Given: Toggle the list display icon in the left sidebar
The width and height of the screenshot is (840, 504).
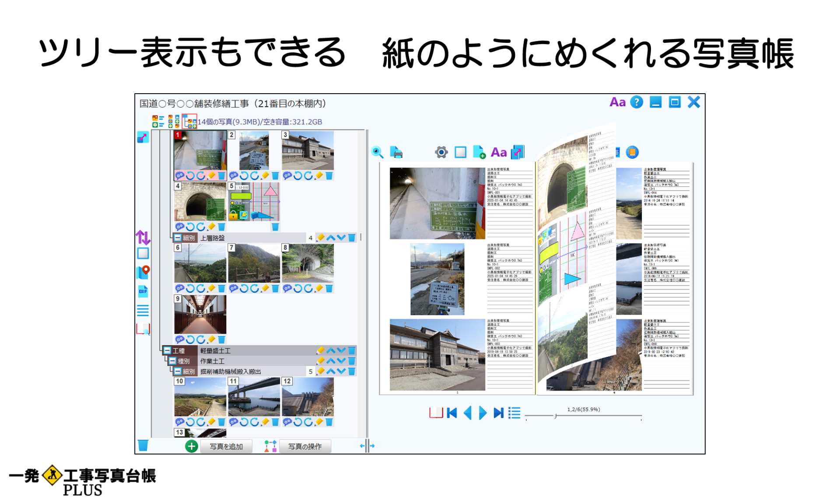Looking at the screenshot, I should tap(143, 311).
